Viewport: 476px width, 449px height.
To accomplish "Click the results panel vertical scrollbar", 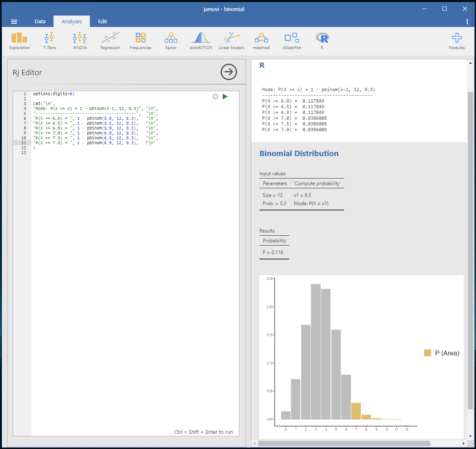I will pos(470,245).
